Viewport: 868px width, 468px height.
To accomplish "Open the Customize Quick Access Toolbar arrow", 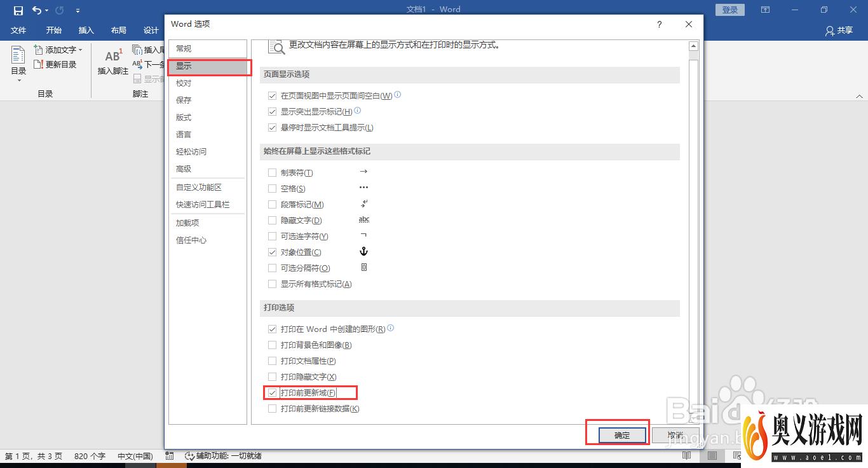I will click(78, 11).
